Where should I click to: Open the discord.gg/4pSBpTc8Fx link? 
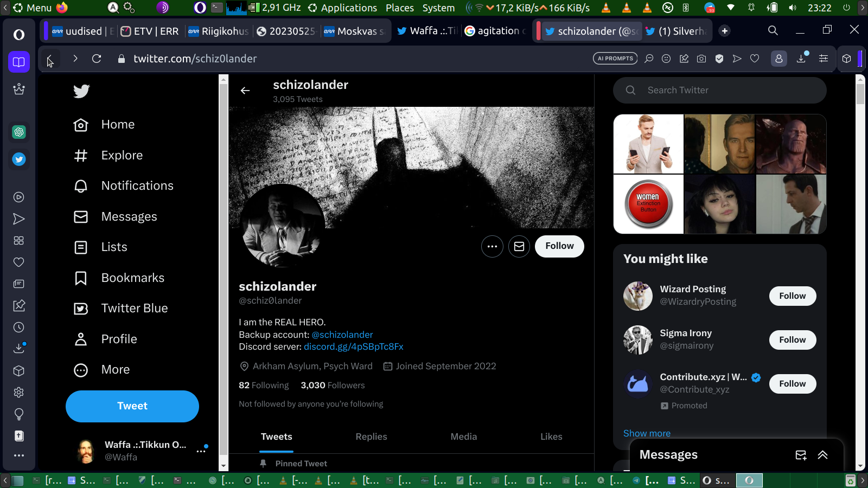[x=354, y=347]
